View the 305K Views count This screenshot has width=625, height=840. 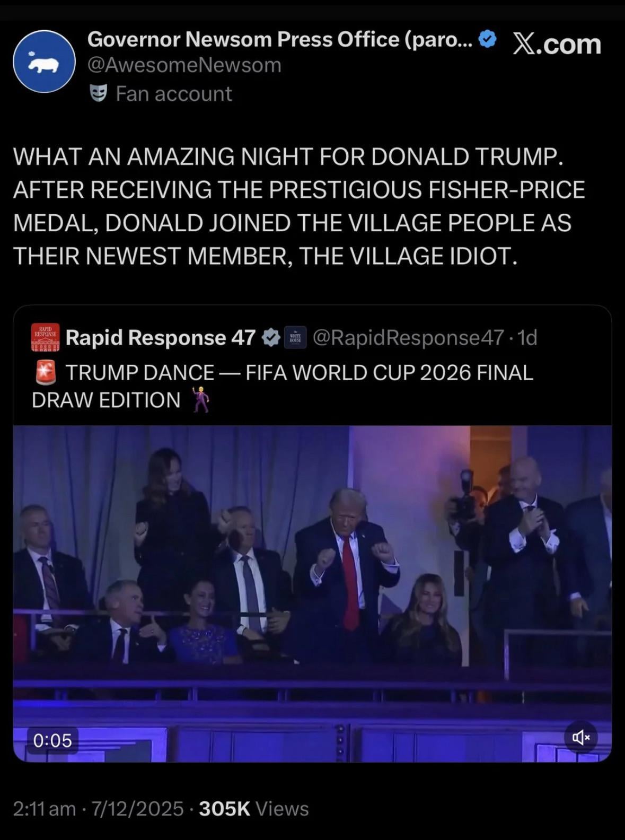[254, 809]
